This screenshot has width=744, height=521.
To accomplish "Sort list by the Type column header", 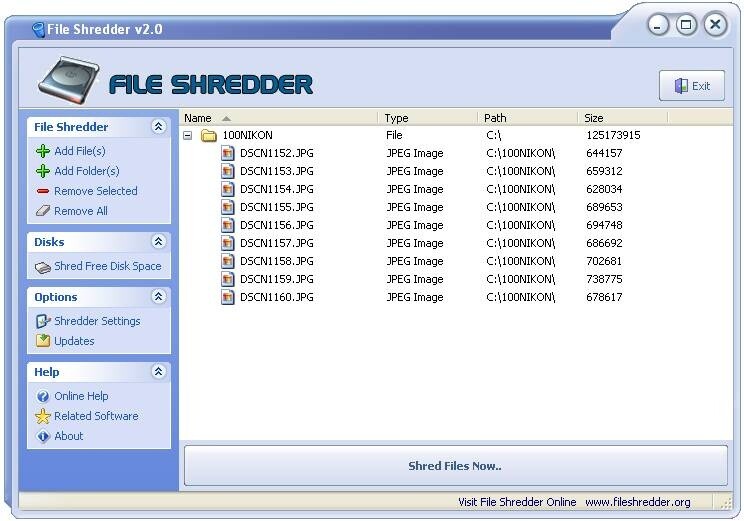I will [428, 118].
